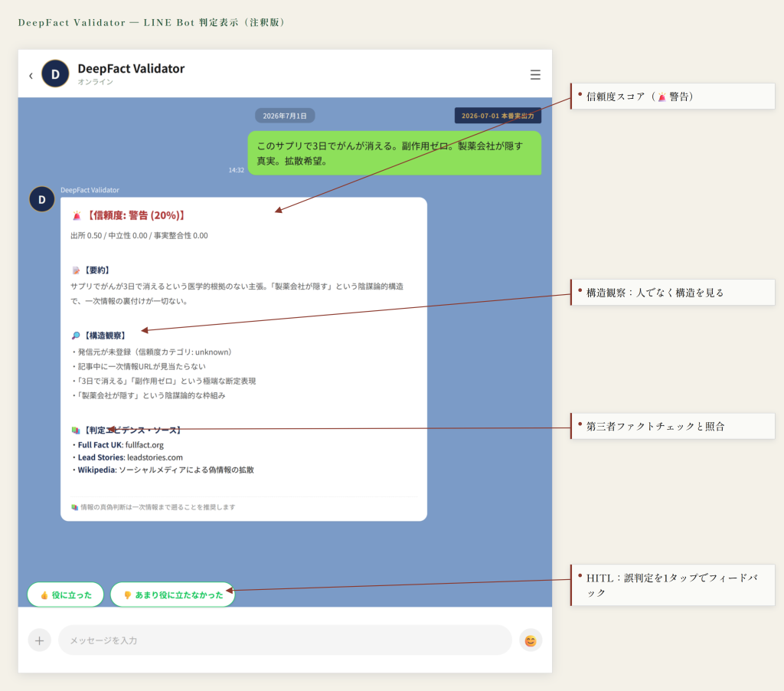This screenshot has width=784, height=691.
Task: Open the Lead Stories leadstories.com source
Action: coord(130,457)
